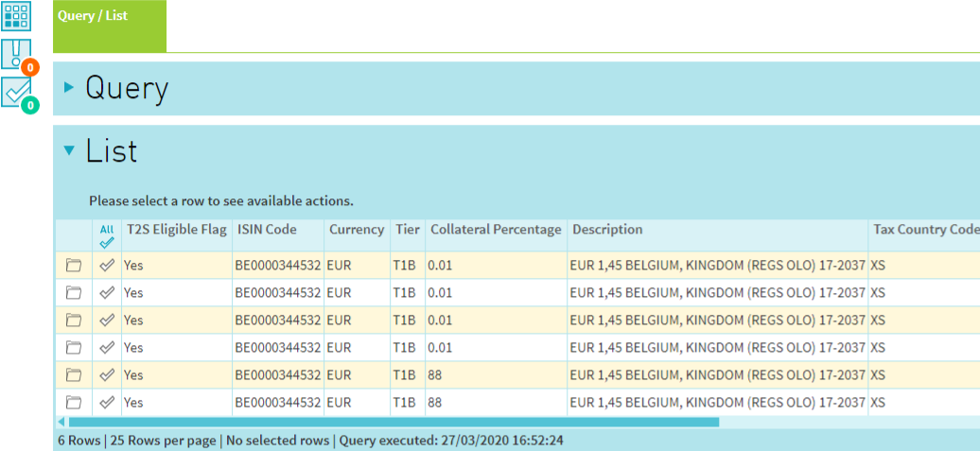Tick the fourth row selection checkmark

[107, 348]
